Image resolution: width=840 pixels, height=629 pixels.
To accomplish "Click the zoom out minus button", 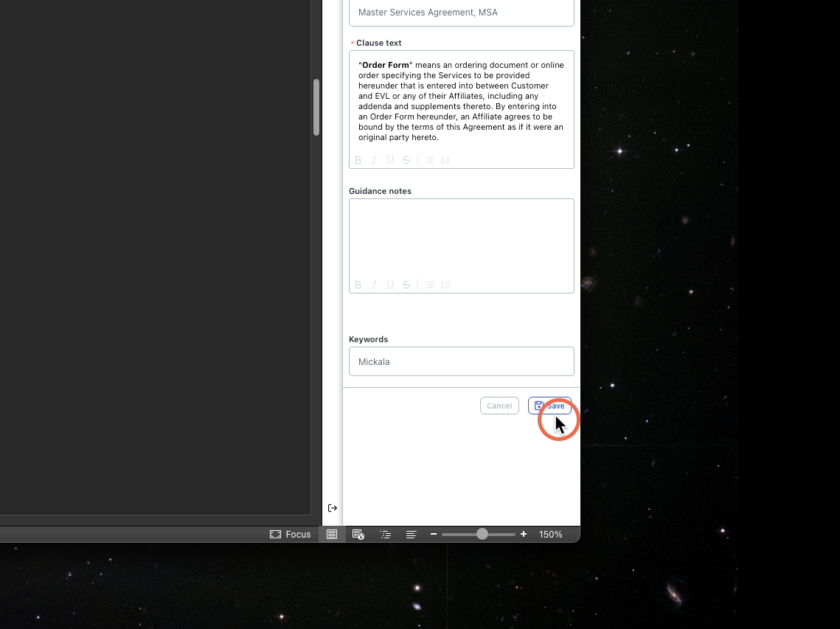I will 434,534.
